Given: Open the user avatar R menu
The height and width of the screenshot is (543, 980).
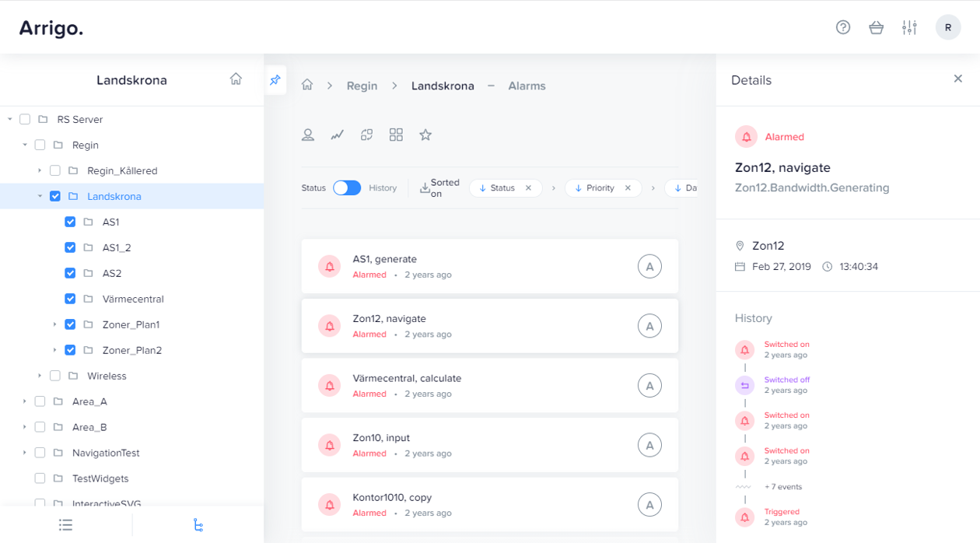Looking at the screenshot, I should (948, 27).
